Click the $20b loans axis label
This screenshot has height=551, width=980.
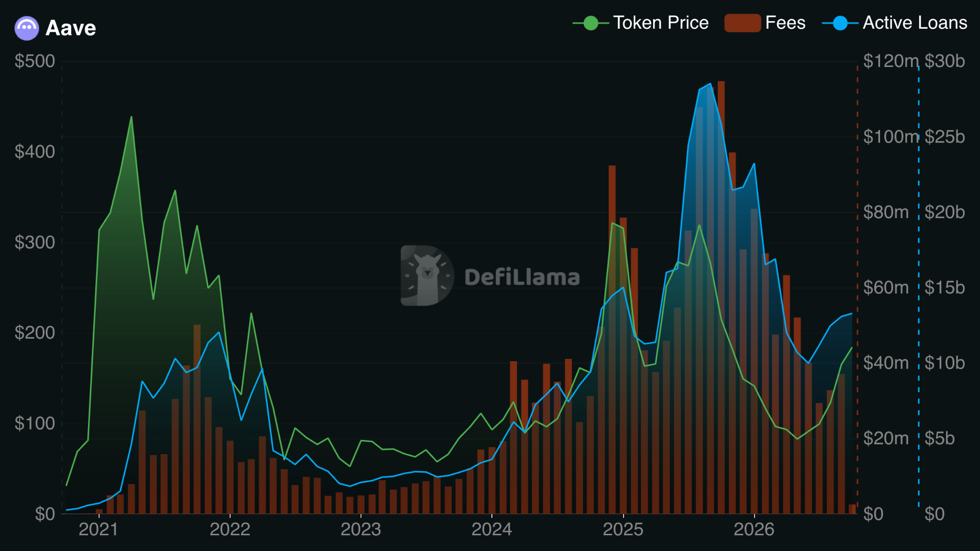(945, 212)
